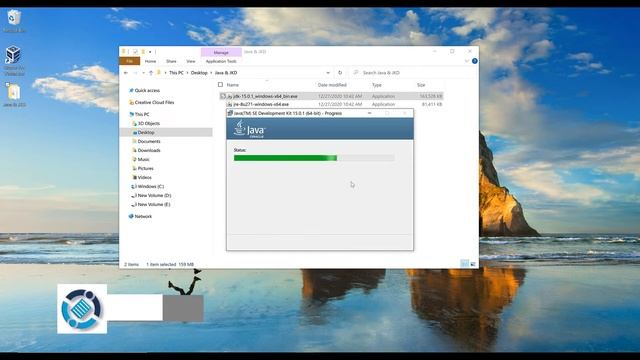
Task: Select This PC in navigation pane
Action: [x=142, y=114]
